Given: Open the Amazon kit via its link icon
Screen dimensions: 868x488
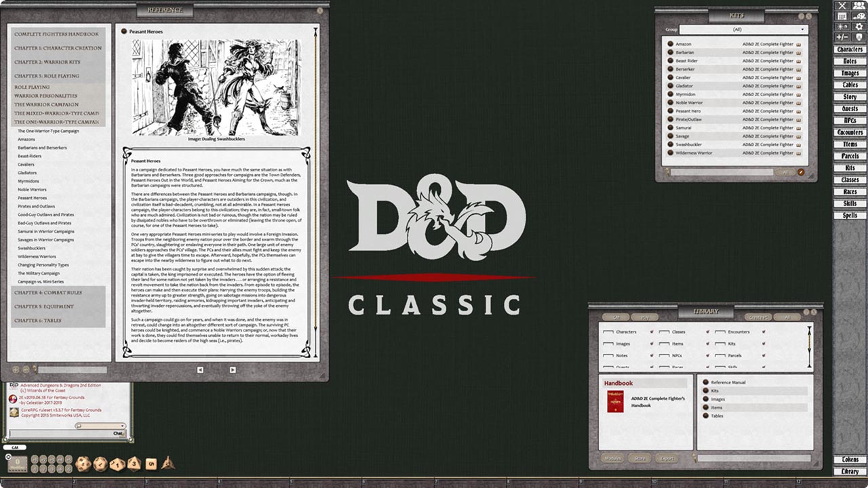Looking at the screenshot, I should click(798, 45).
